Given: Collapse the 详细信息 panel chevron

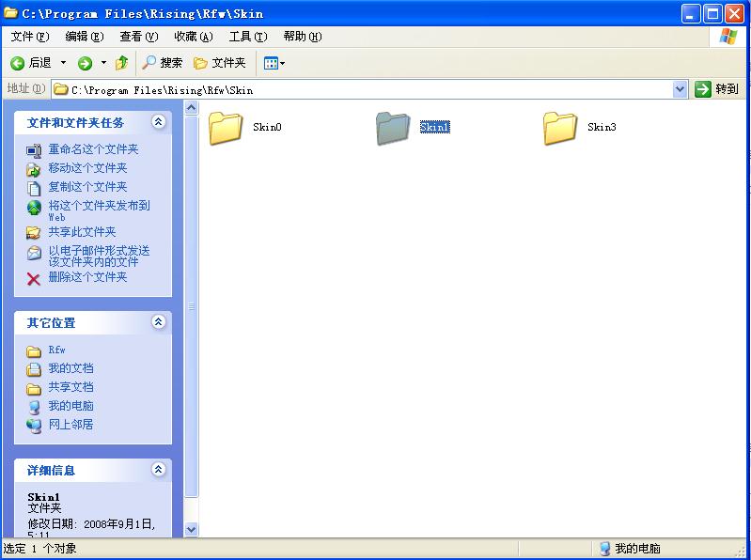Looking at the screenshot, I should (159, 469).
